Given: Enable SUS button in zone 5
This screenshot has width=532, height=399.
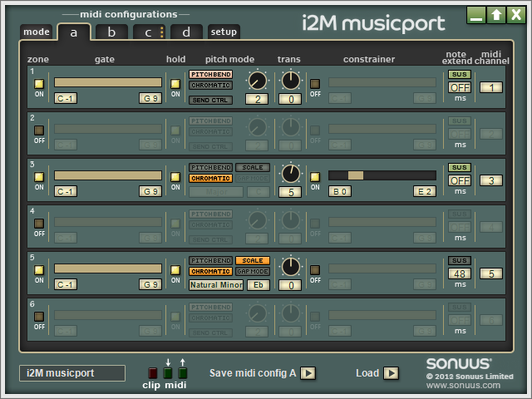Looking at the screenshot, I should point(460,260).
